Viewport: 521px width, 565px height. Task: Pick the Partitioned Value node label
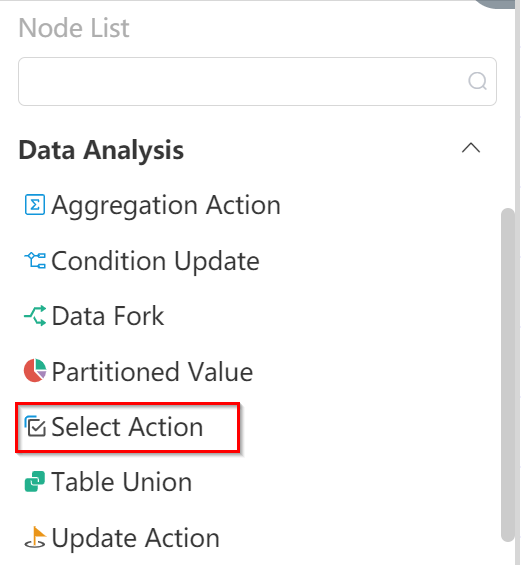(152, 372)
